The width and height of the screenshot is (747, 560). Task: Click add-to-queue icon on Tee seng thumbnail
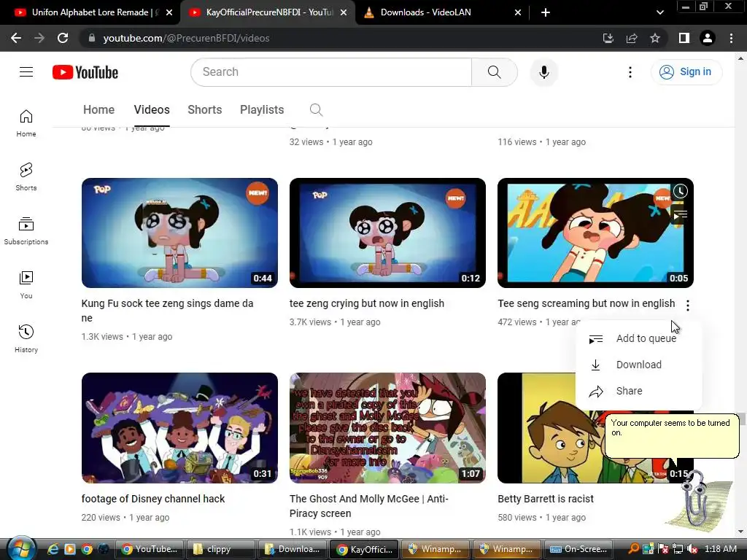pyautogui.click(x=681, y=215)
